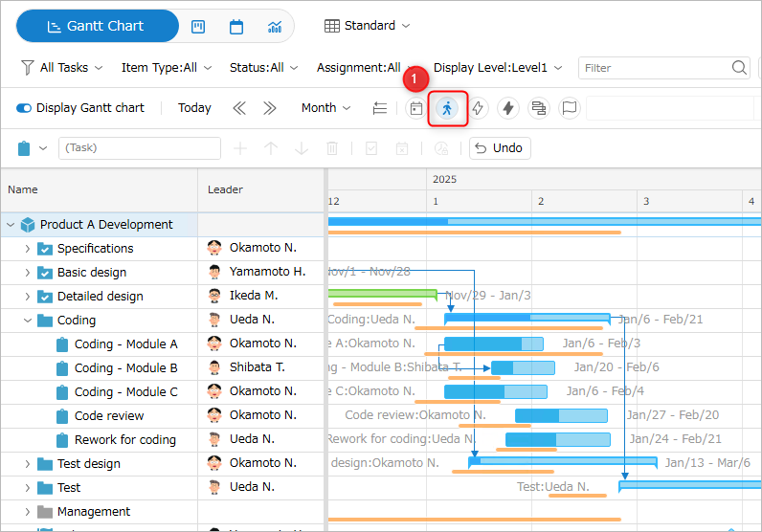Open the Status:All dropdown
Image resolution: width=762 pixels, height=532 pixels.
pos(263,68)
